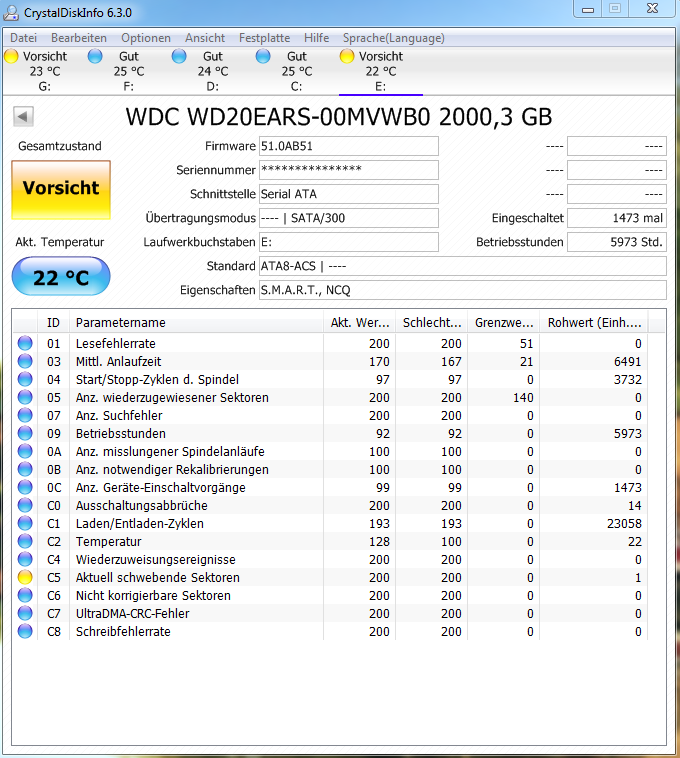Click status orb of Lesefehlerrate row

25,343
